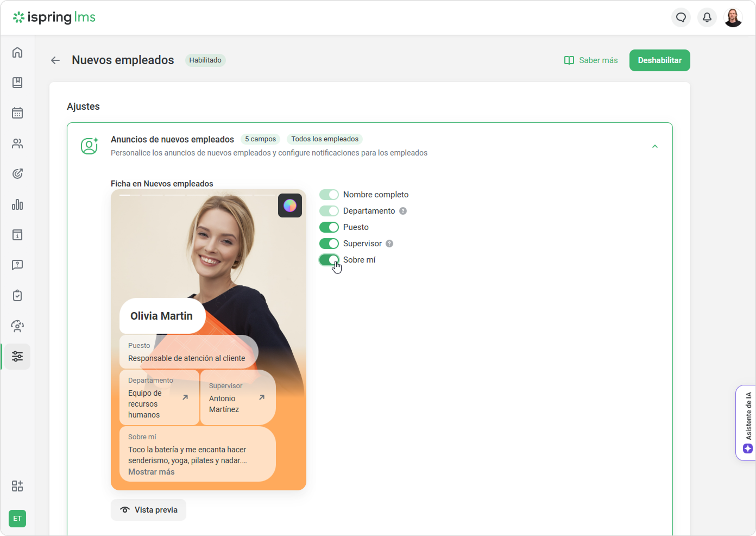Click the notifications bell icon
Screen dimensions: 756x536
click(707, 17)
